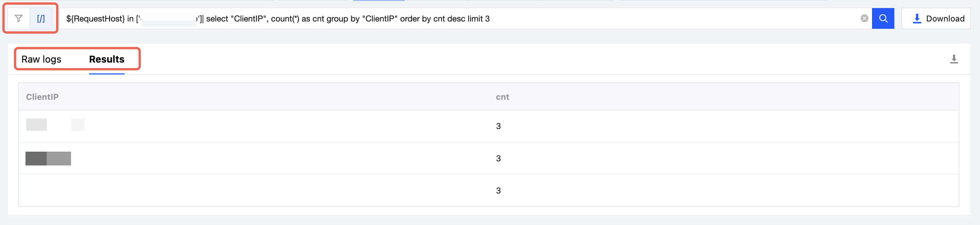The height and width of the screenshot is (225, 980).
Task: Clear the query using the x icon
Action: coord(864,18)
